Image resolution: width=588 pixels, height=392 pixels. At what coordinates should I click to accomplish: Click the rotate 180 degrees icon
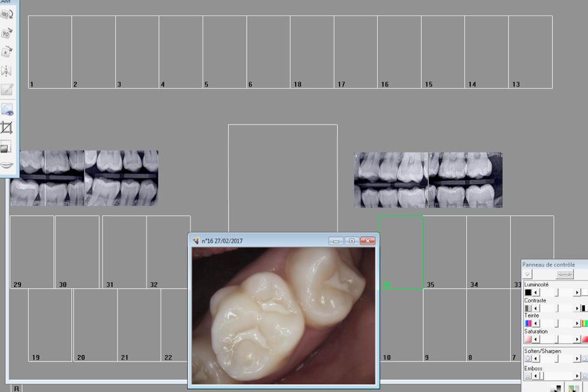pos(7,14)
